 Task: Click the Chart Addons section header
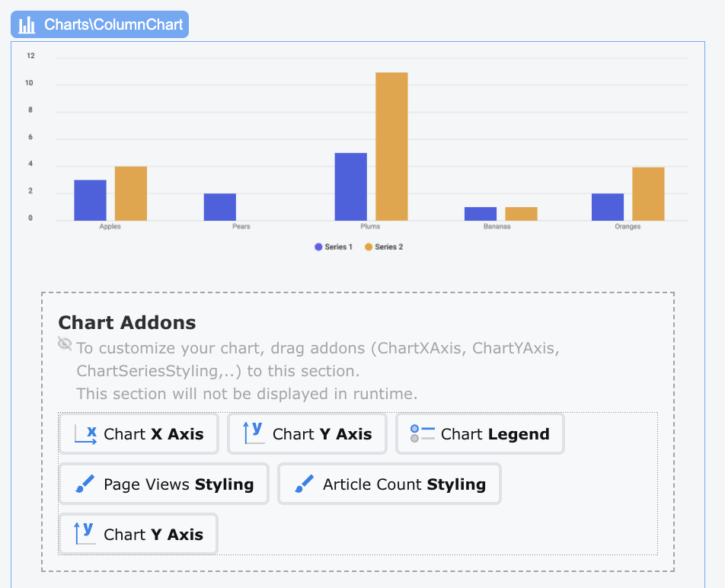[x=126, y=322]
